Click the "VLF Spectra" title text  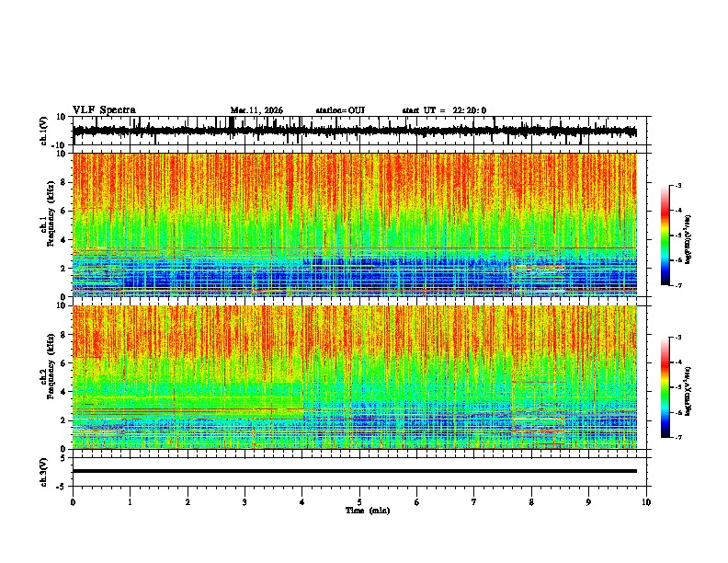(x=104, y=110)
